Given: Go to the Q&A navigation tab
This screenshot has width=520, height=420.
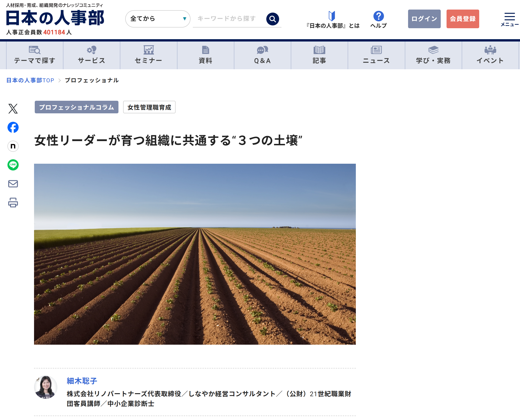Looking at the screenshot, I should point(262,55).
